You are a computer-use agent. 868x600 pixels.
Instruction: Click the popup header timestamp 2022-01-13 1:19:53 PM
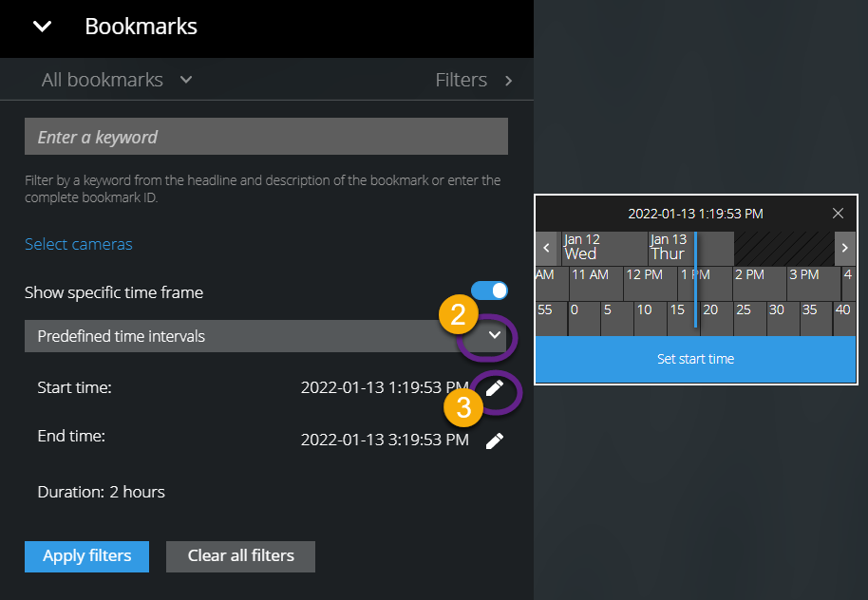coord(695,214)
